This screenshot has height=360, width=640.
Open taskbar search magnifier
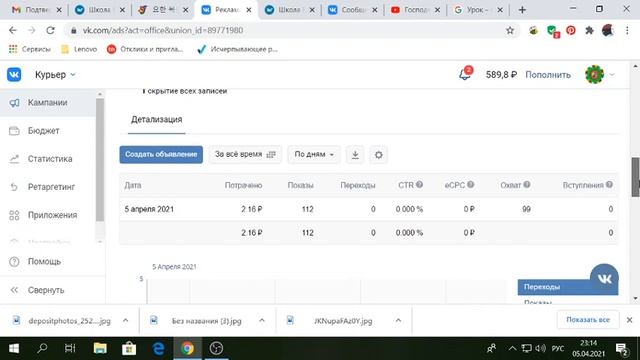click(42, 348)
